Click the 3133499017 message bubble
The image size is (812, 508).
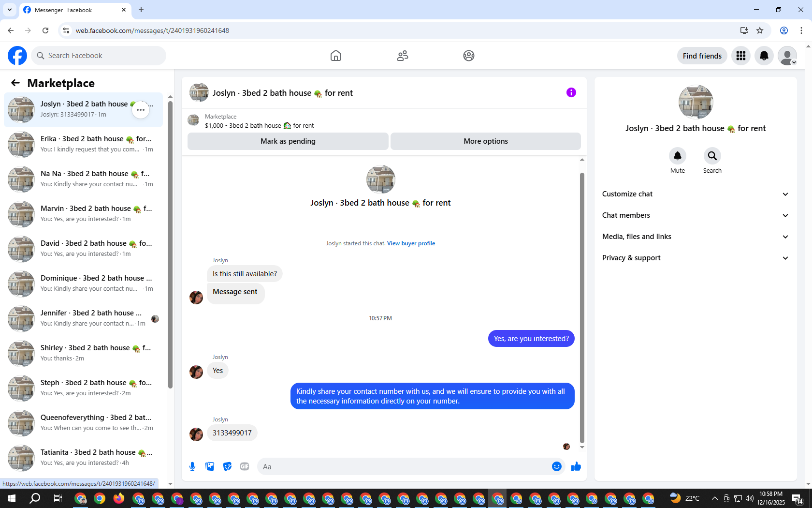[232, 433]
